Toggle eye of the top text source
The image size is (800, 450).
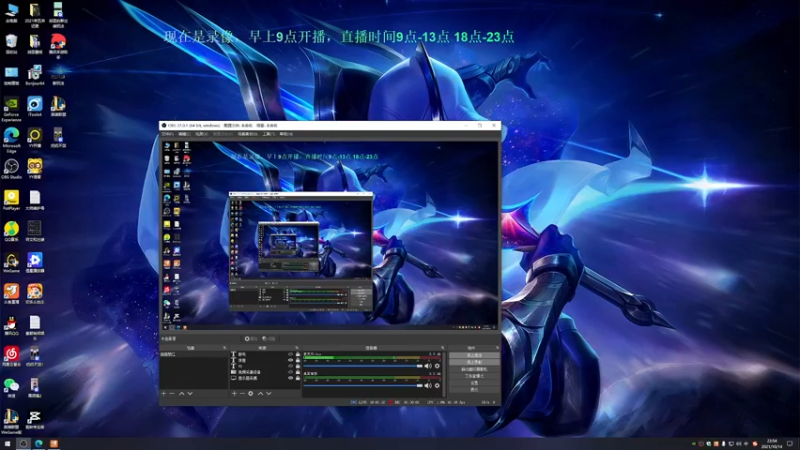[x=290, y=354]
